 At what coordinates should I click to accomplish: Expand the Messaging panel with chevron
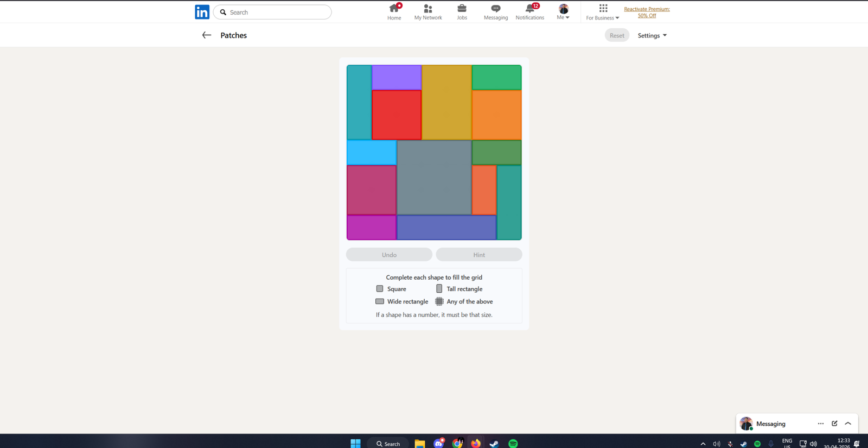[848, 424]
